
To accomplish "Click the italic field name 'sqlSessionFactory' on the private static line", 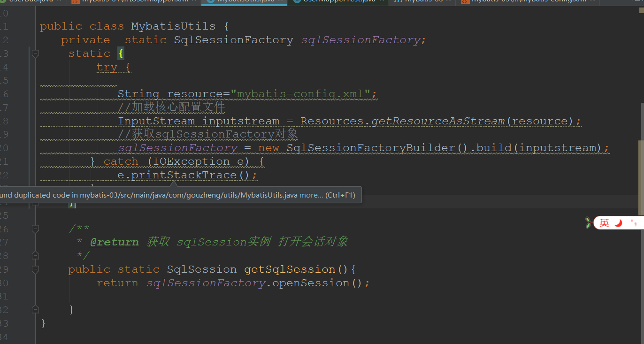I will 360,40.
